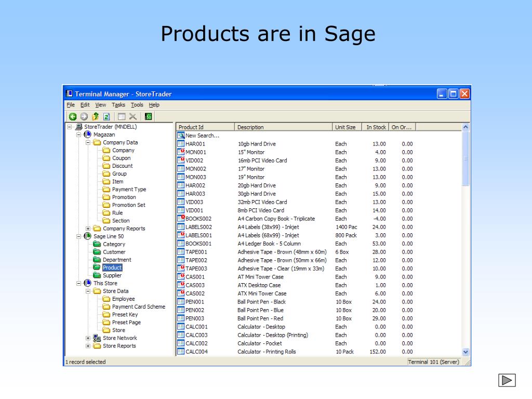
Task: Click the product list vertical scrollbar thumb
Action: [465, 158]
